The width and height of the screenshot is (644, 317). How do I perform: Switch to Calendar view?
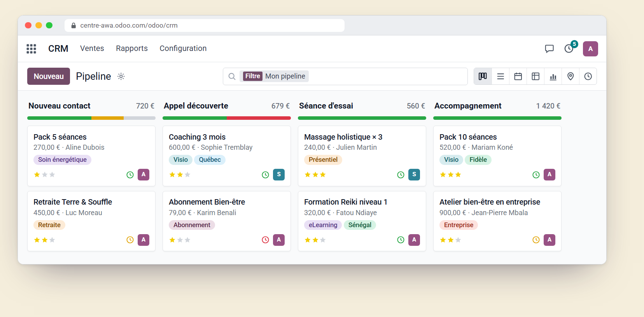pos(518,76)
